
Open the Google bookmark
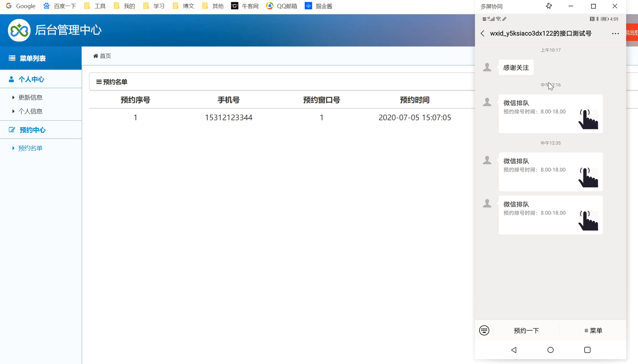(21, 6)
